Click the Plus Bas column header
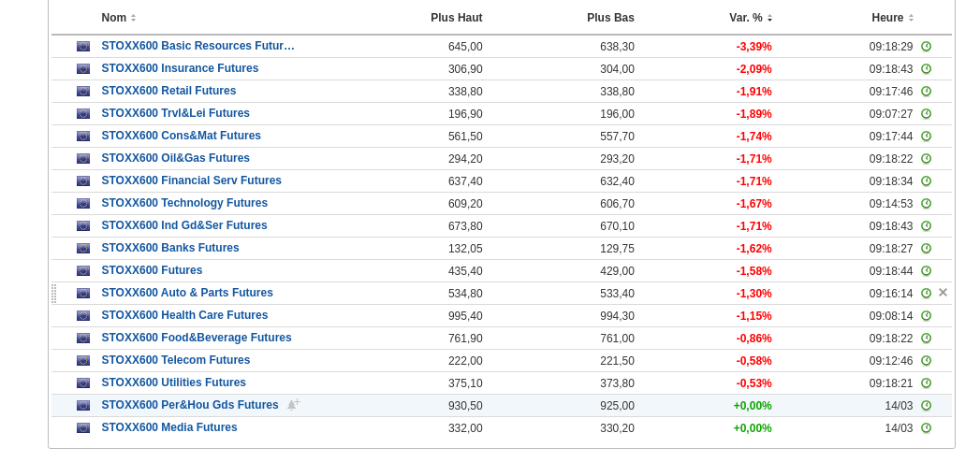980x462 pixels. point(610,18)
